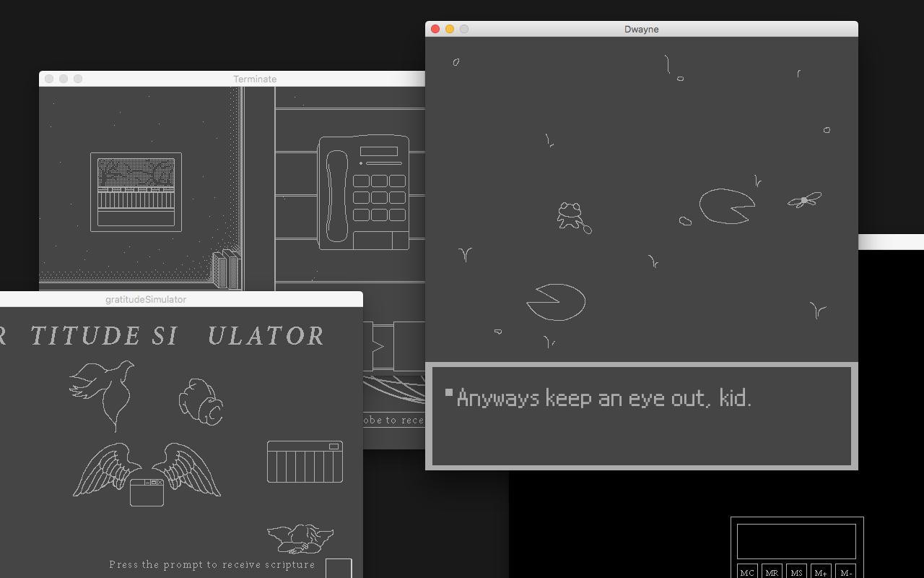Focus the Terminate window via its title bar
The height and width of the screenshot is (578, 924).
(x=232, y=79)
